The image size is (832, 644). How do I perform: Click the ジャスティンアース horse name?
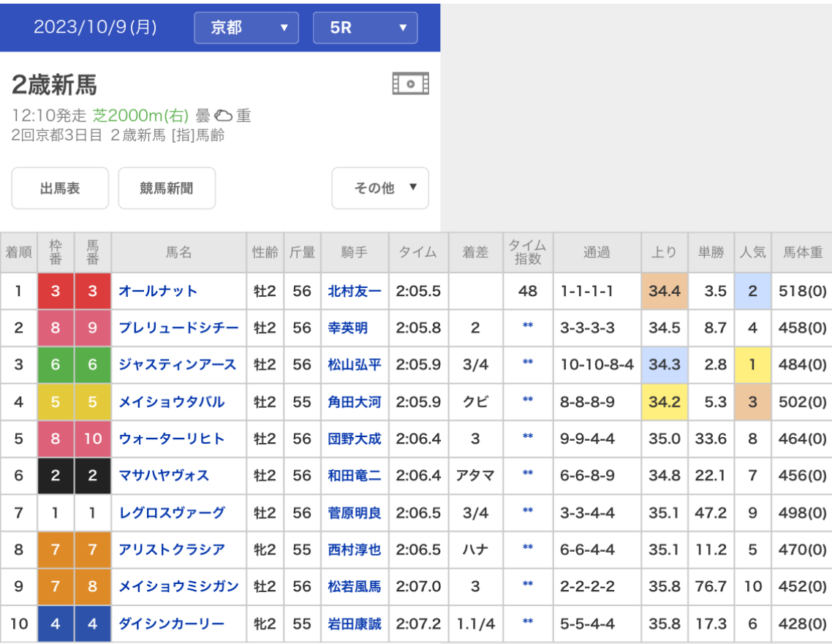coord(178,365)
